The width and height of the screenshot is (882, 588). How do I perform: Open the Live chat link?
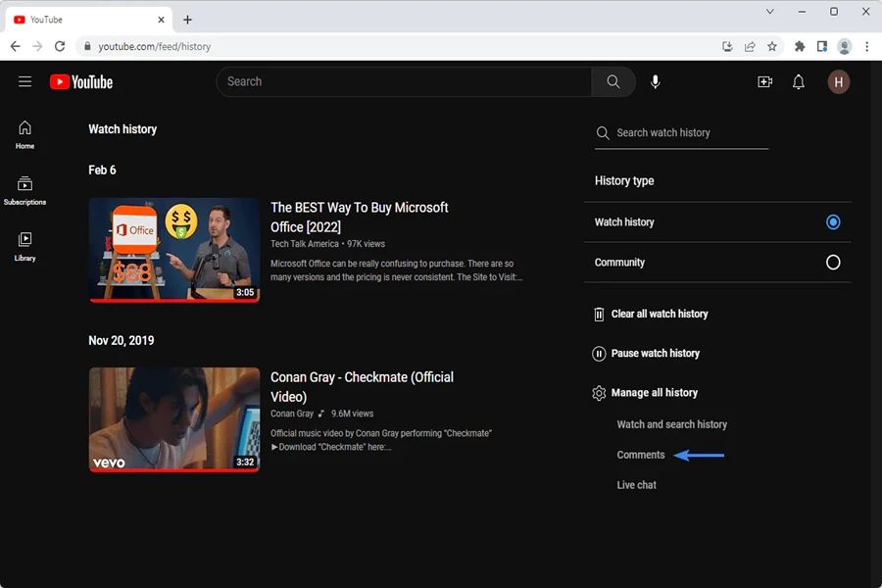click(x=636, y=485)
